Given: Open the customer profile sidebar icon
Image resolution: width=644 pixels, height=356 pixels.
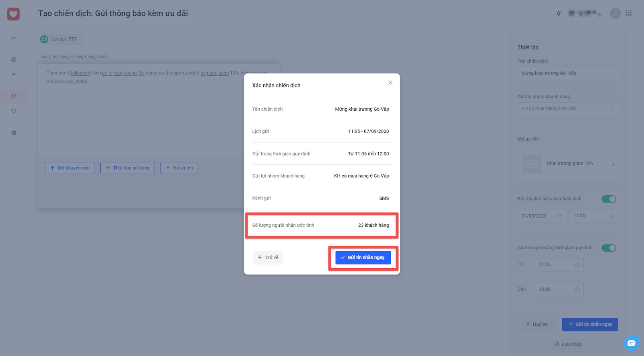Looking at the screenshot, I should point(14,60).
